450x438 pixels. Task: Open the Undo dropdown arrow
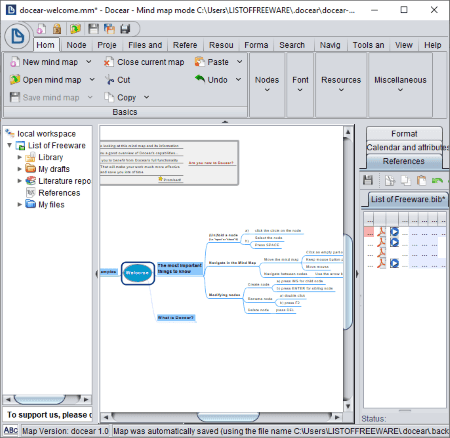(x=238, y=80)
